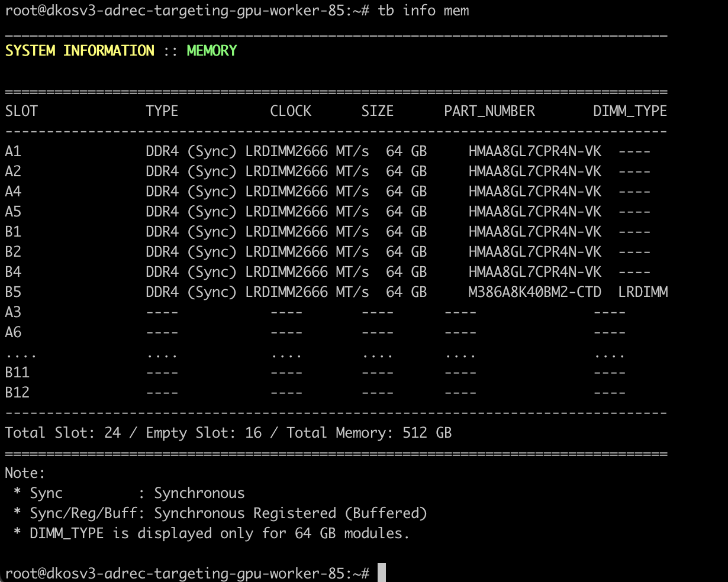The height and width of the screenshot is (582, 728).
Task: Click 'Empty Slot: 16' summary text
Action: pos(204,433)
